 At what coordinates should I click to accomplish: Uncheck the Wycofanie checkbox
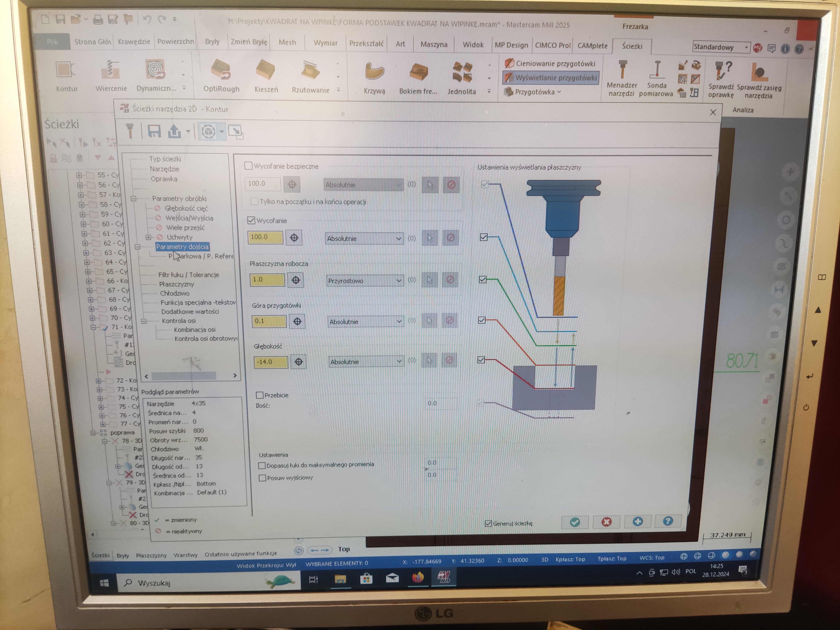point(251,220)
